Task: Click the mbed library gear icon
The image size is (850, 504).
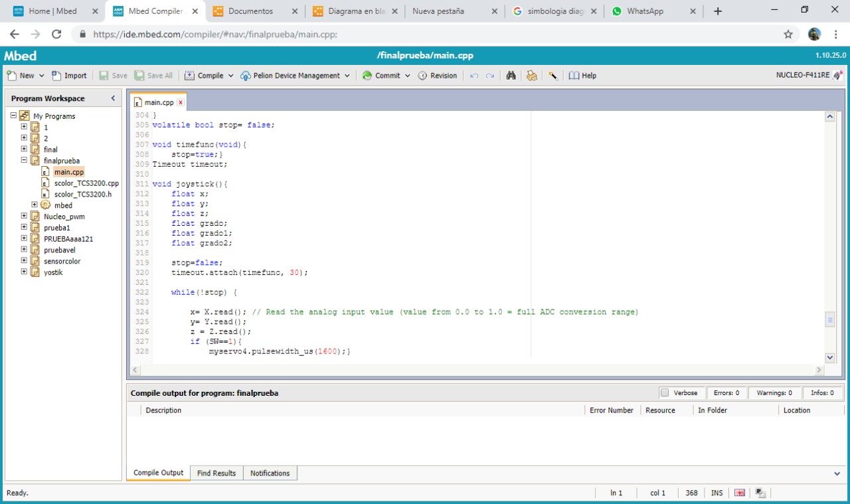Action: pos(45,205)
